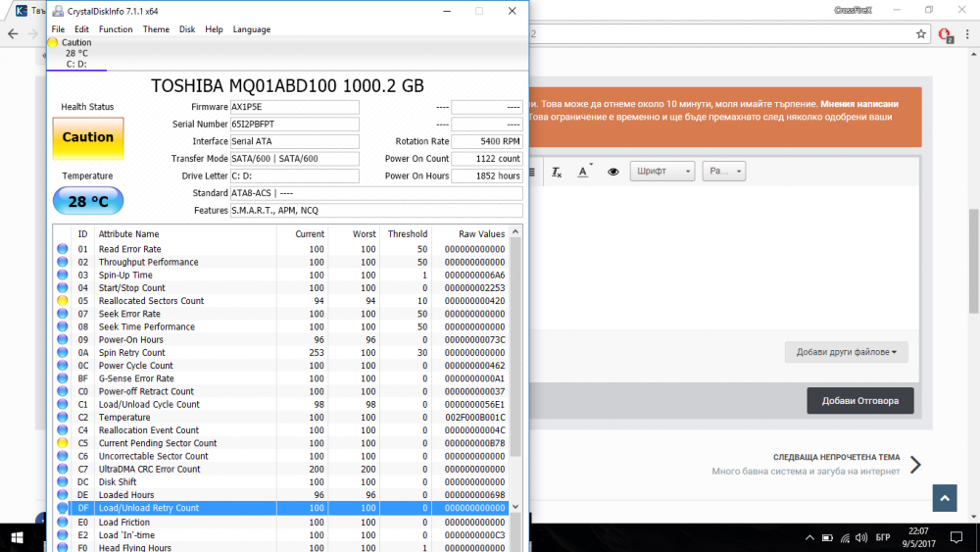Click the yellow icon for Reallocated Sectors Count
Image resolution: width=980 pixels, height=552 pixels.
coord(63,301)
